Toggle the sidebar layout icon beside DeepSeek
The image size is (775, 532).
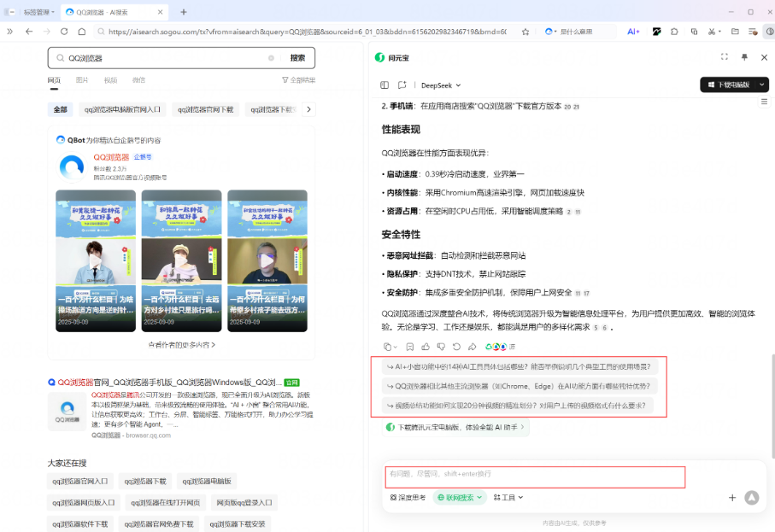click(385, 85)
